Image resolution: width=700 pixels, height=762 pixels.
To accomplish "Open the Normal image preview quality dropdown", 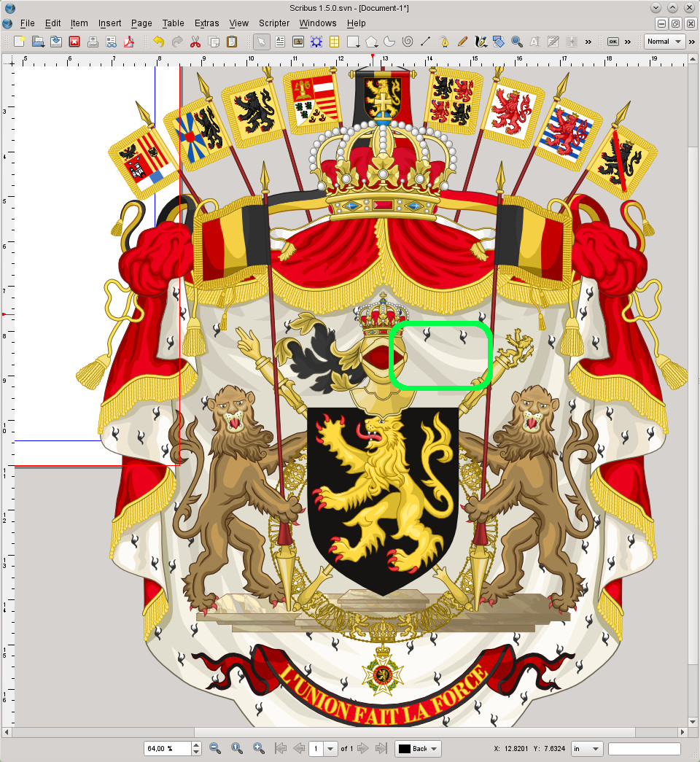I will point(664,42).
